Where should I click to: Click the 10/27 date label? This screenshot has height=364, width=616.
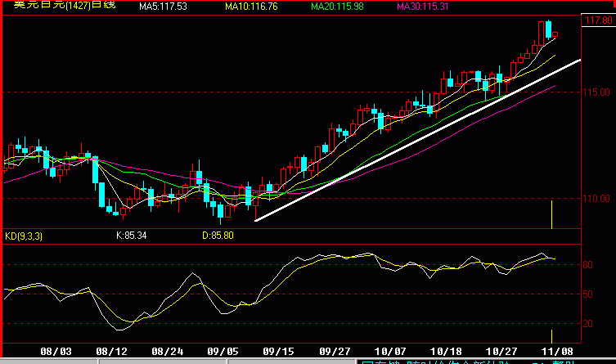501,352
